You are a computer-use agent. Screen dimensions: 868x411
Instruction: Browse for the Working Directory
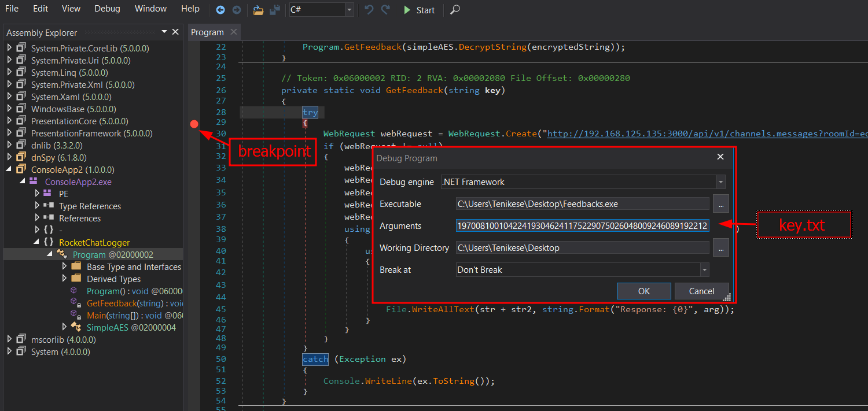(x=720, y=247)
